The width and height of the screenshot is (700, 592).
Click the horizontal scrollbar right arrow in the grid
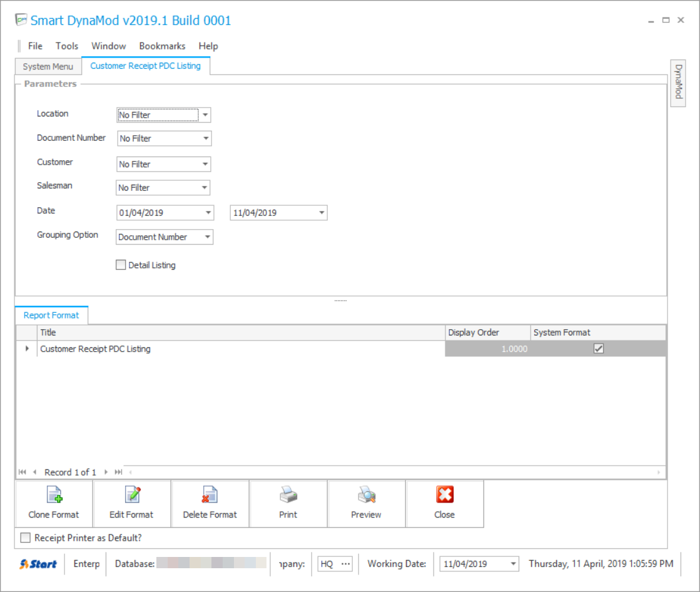click(659, 472)
